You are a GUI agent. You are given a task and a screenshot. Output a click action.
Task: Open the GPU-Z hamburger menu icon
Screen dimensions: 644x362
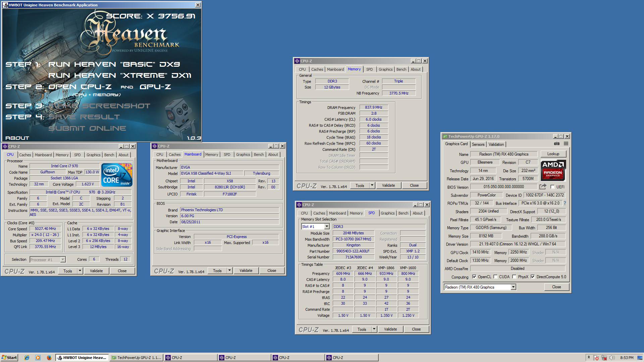click(x=566, y=144)
